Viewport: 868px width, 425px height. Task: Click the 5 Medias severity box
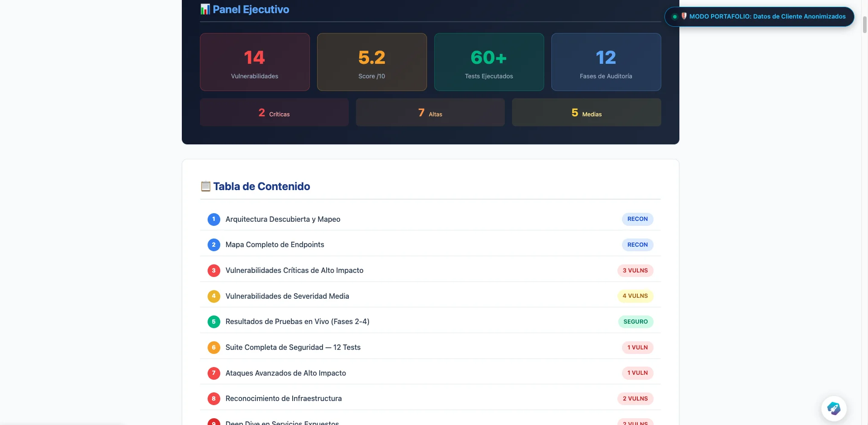[x=587, y=112]
